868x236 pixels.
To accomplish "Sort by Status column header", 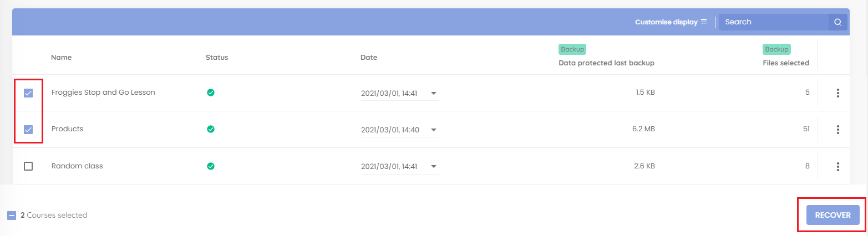I will [x=217, y=58].
